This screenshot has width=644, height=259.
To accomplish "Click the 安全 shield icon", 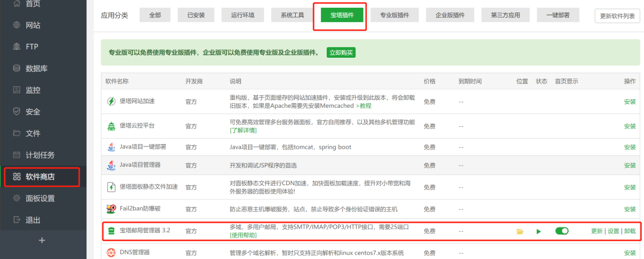I will tap(17, 111).
